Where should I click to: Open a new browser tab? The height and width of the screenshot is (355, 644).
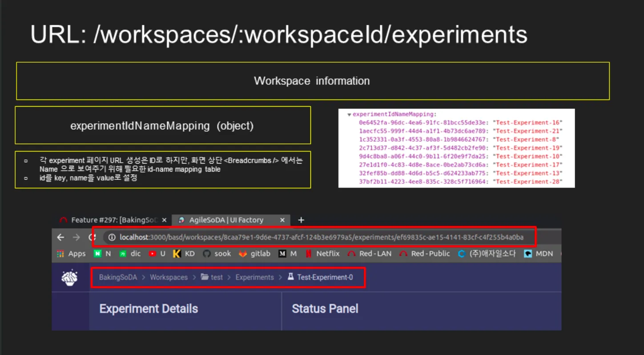tap(301, 220)
